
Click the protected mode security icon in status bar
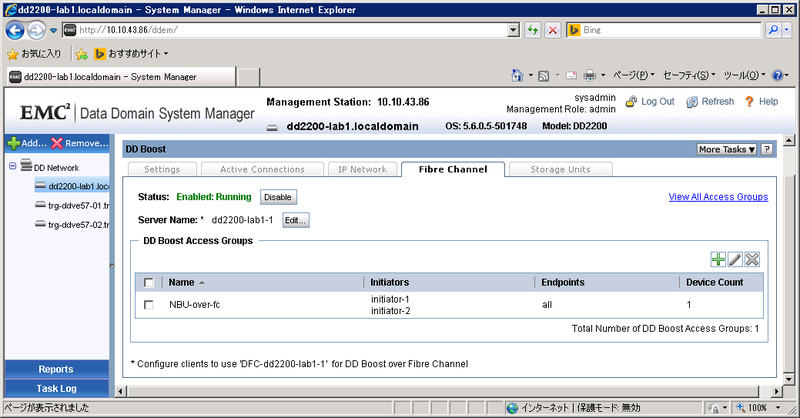tap(713, 408)
